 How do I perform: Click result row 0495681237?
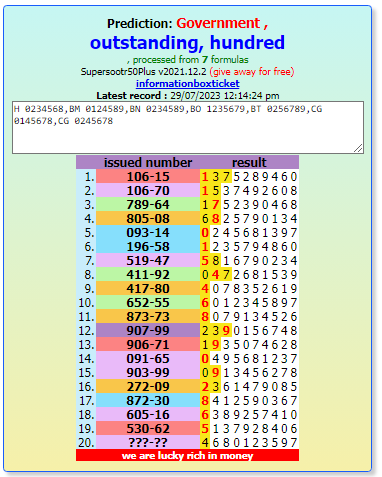249,358
